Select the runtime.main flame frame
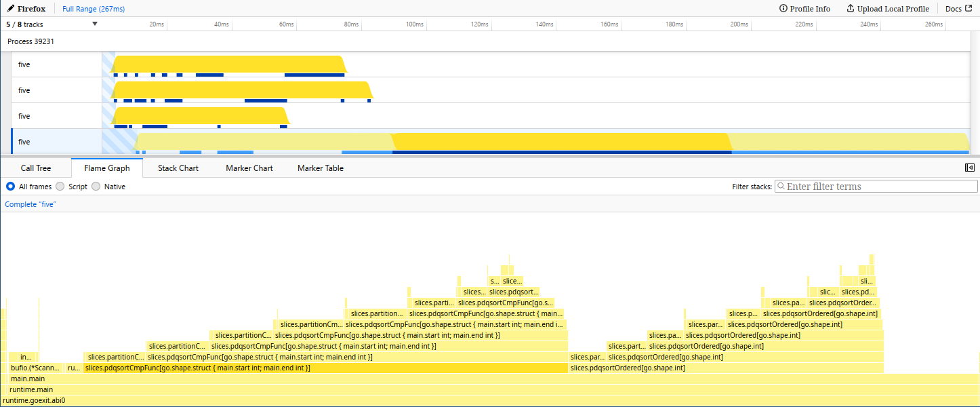Image resolution: width=980 pixels, height=407 pixels. pyautogui.click(x=493, y=389)
